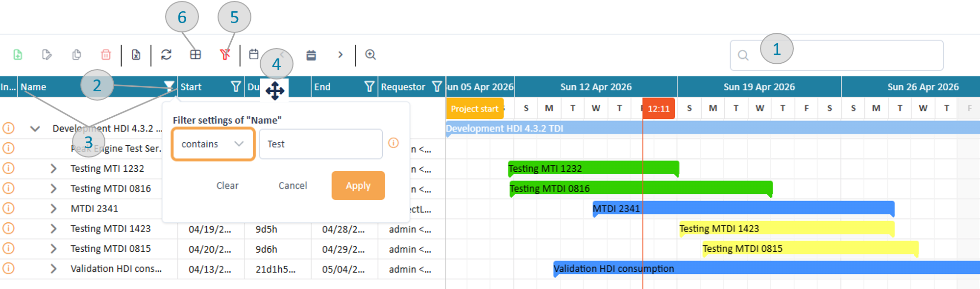Select the Development HDI 4.3.2 TDI bar
This screenshot has width=980, height=289.
tap(712, 128)
